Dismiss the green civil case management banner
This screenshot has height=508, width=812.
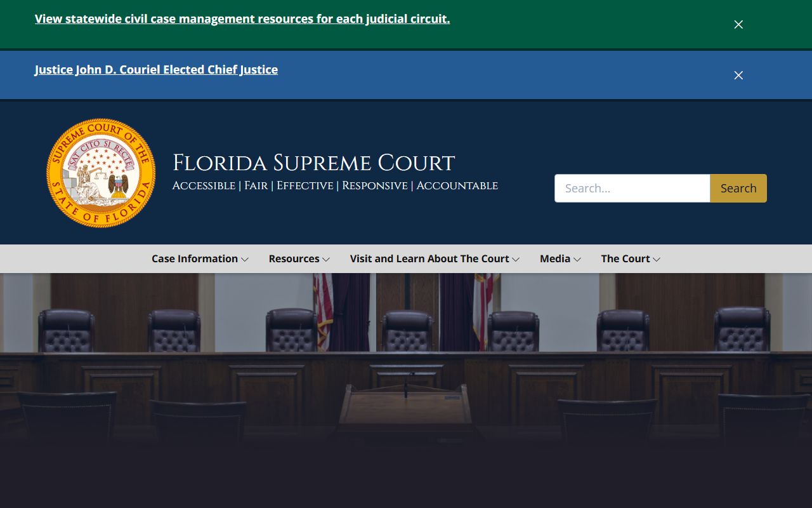tap(738, 24)
